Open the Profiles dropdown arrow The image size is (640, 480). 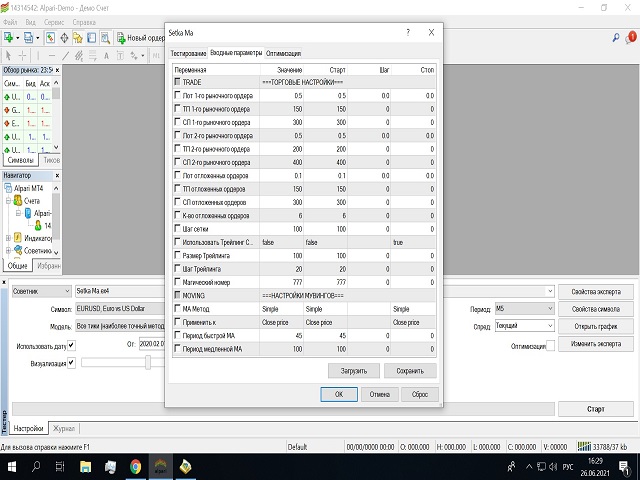(38, 38)
